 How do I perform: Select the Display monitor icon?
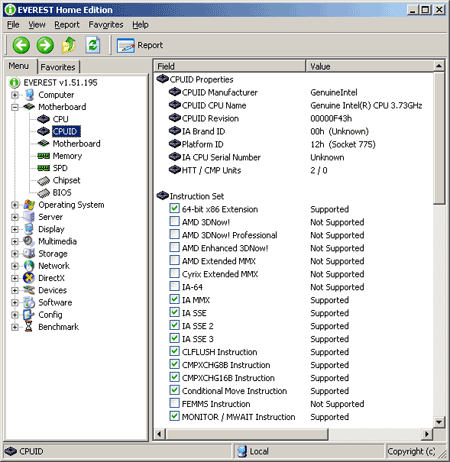pos(29,229)
